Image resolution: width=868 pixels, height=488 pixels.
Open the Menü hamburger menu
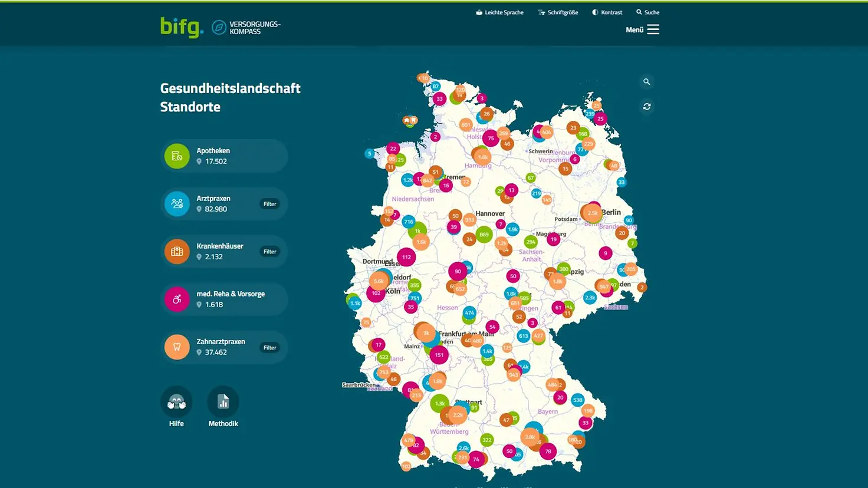[x=643, y=29]
